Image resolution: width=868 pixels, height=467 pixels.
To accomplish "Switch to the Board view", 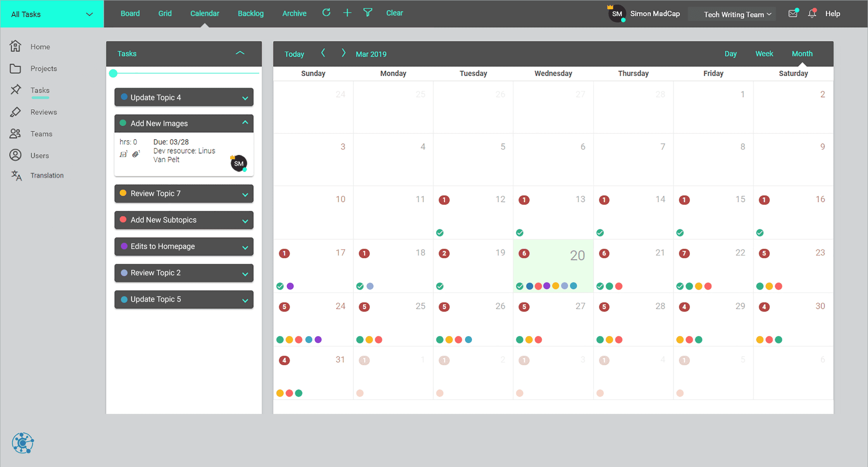I will (x=130, y=13).
